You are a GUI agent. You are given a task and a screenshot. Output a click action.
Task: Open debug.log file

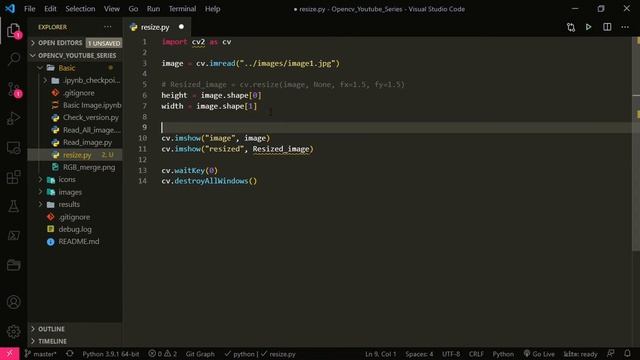point(75,229)
